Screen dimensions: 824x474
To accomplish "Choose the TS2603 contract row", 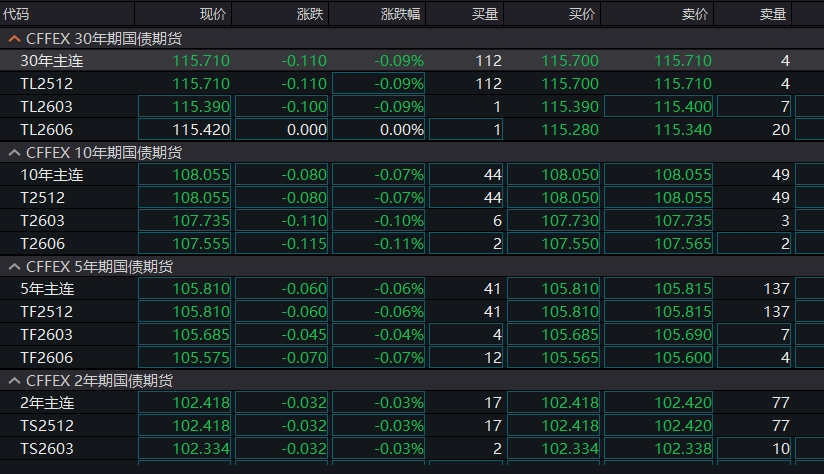I will 46,449.
